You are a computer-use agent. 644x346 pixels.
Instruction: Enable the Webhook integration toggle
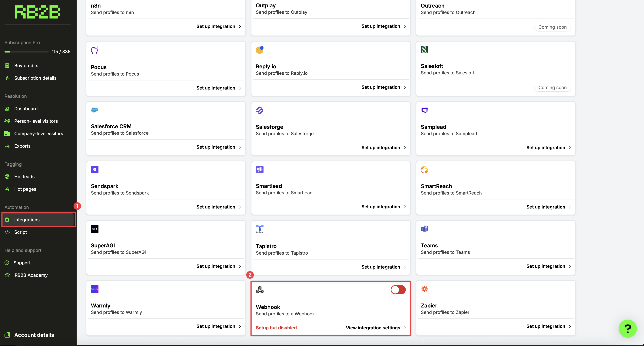398,290
